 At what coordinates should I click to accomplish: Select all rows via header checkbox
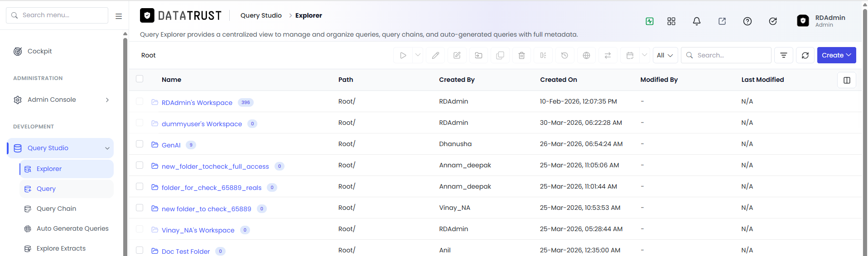coord(140,79)
